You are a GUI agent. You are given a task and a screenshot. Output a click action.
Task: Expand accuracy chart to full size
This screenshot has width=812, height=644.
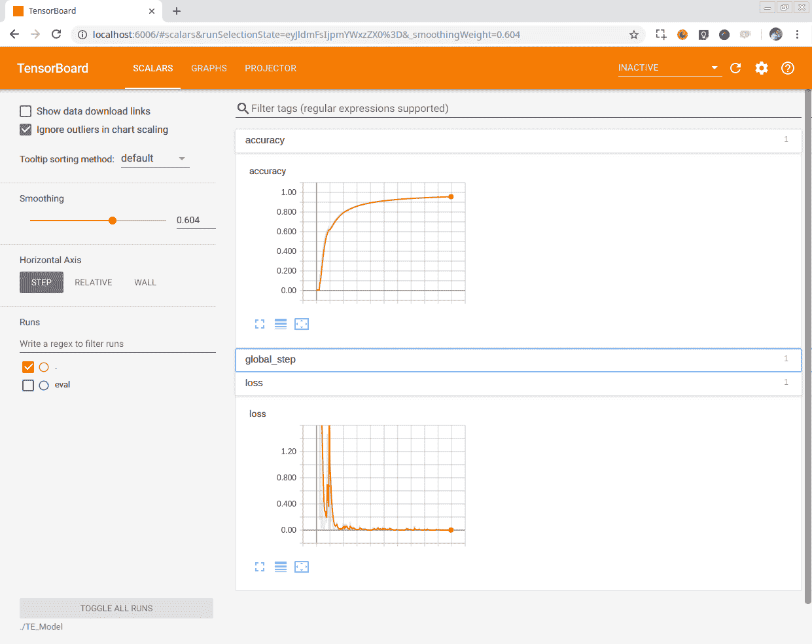[260, 324]
